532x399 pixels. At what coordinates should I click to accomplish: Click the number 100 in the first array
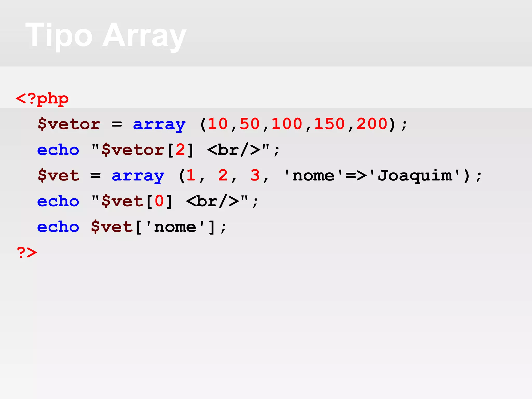pyautogui.click(x=287, y=124)
